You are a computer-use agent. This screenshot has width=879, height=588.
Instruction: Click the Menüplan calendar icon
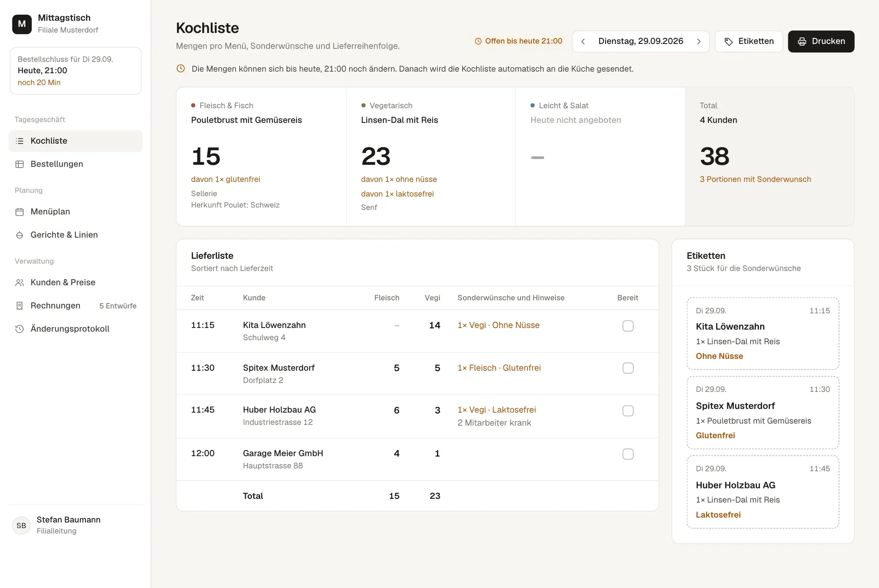(x=20, y=212)
